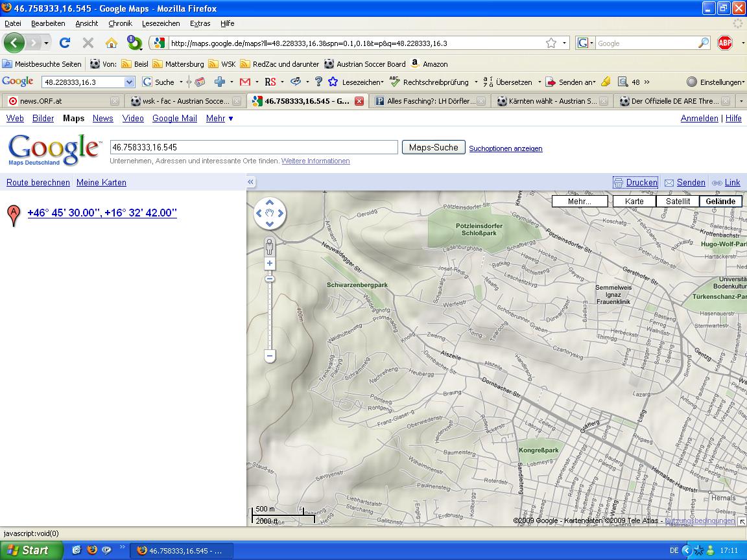Pan the map left with the arrow
The height and width of the screenshot is (560, 747).
pyautogui.click(x=259, y=213)
